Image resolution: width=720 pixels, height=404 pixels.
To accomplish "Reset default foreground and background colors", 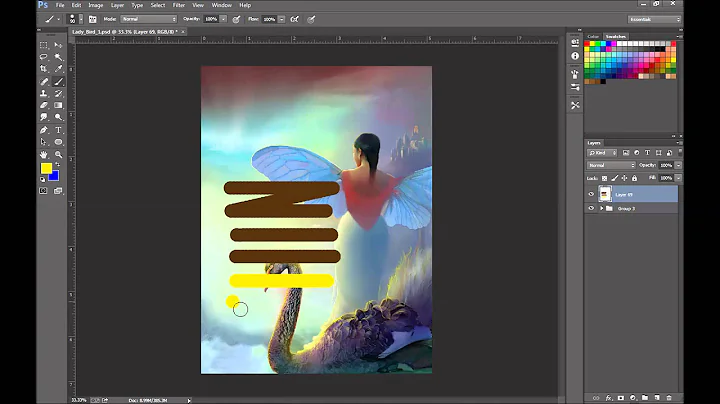I will click(x=42, y=180).
